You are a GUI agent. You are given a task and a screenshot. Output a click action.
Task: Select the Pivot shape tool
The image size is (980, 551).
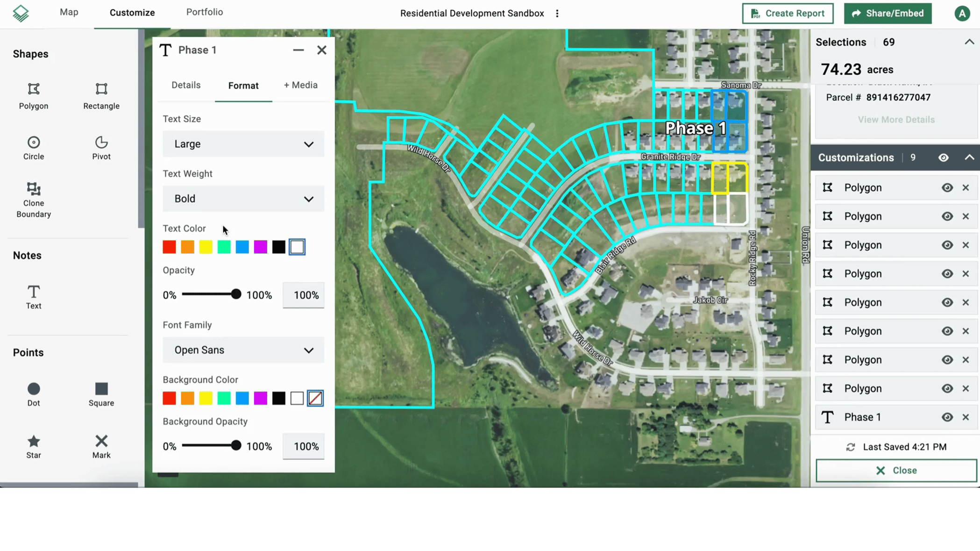[x=101, y=148]
